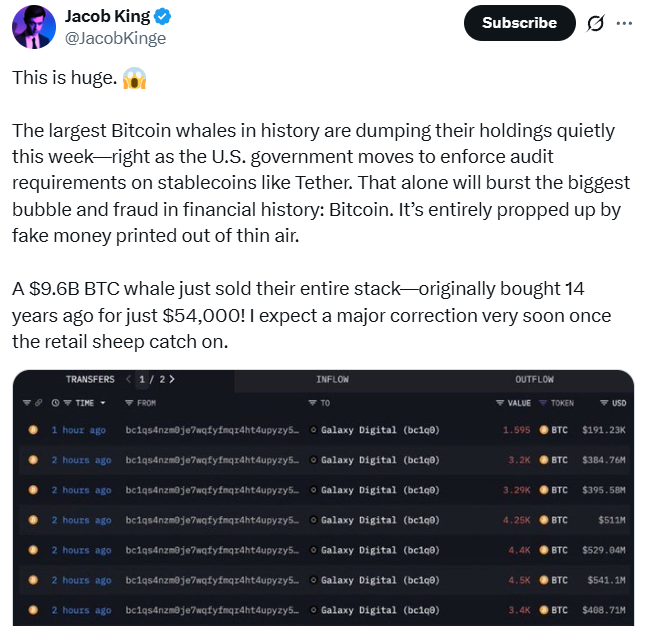Click the filter icon next to FROM
This screenshot has width=646, height=626.
tap(129, 402)
